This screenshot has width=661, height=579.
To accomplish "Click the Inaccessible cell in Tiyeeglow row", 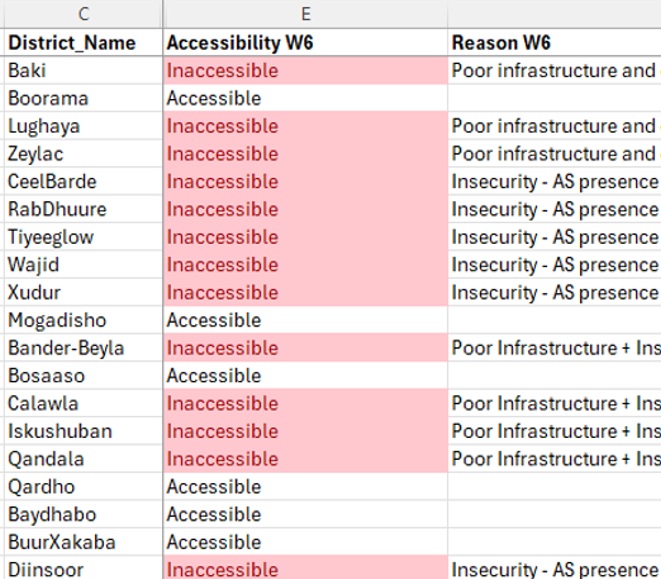I will [305, 237].
